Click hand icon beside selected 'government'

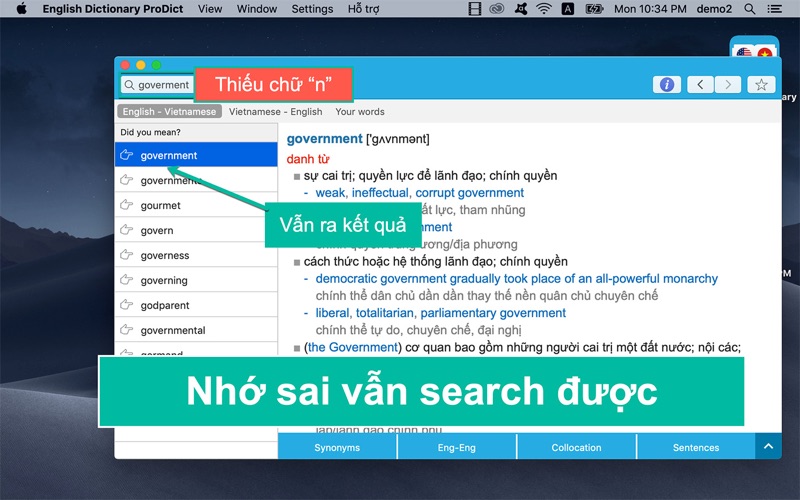click(x=127, y=155)
